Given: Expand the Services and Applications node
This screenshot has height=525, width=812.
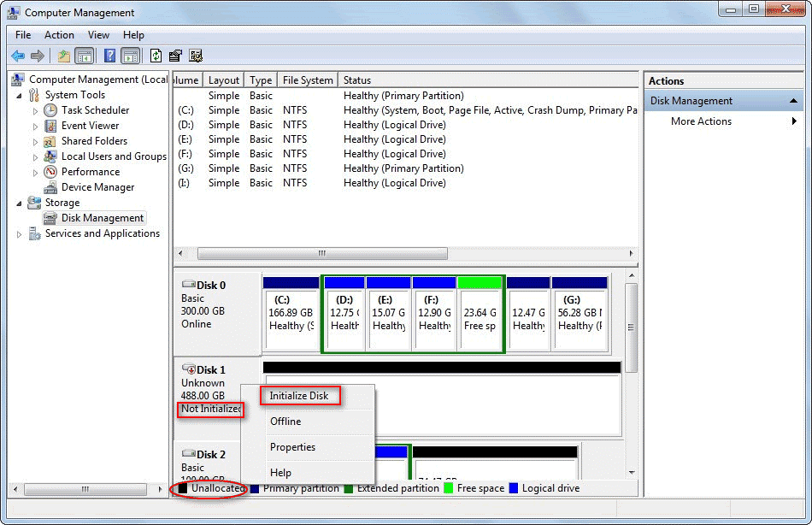Looking at the screenshot, I should pos(19,233).
